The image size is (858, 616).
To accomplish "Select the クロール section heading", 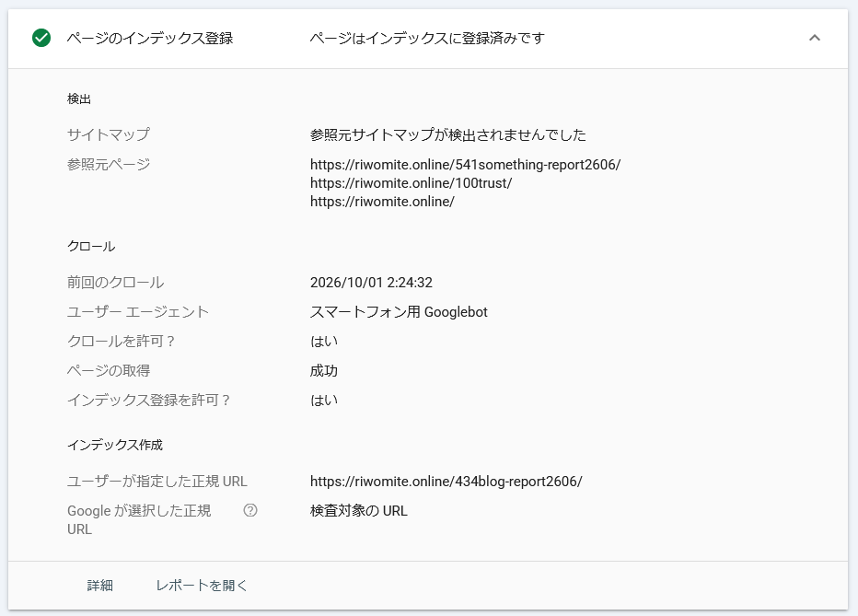I will click(x=91, y=247).
